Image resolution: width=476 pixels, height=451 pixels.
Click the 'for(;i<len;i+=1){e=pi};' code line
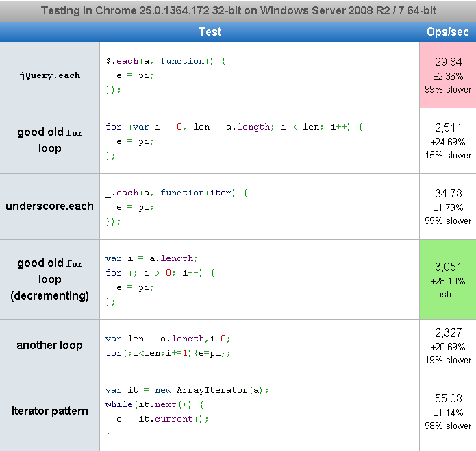pyautogui.click(x=168, y=353)
